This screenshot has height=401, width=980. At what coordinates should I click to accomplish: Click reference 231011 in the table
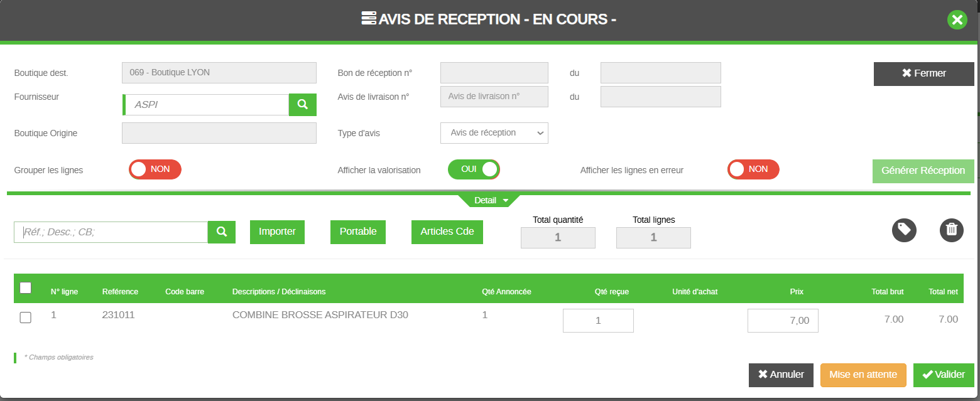(118, 315)
